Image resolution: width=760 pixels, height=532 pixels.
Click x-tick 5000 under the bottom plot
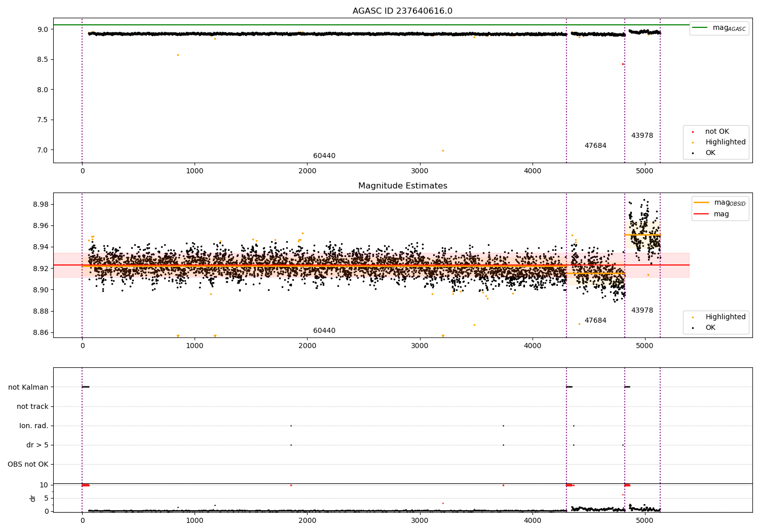click(x=645, y=520)
